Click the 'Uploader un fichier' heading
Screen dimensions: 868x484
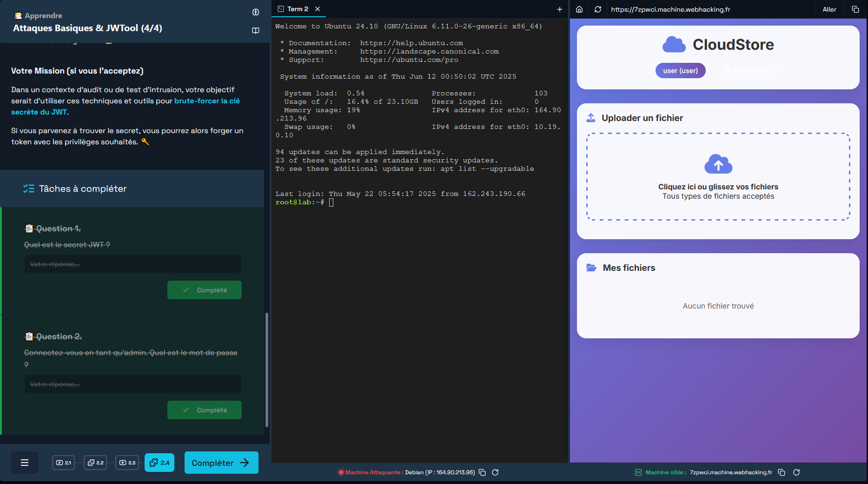pyautogui.click(x=643, y=118)
